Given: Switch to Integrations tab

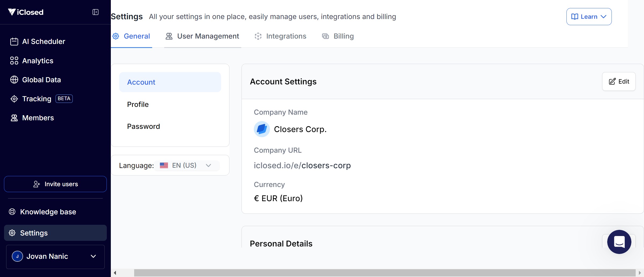Looking at the screenshot, I should tap(281, 36).
